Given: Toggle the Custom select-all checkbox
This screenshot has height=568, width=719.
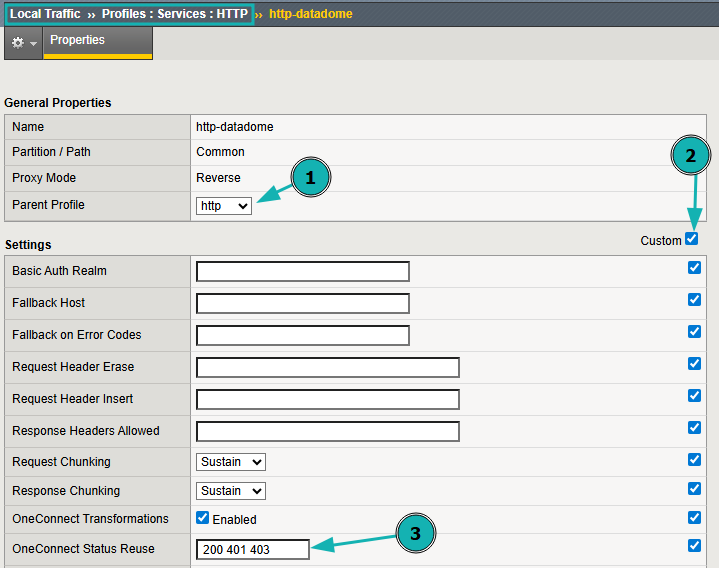Looking at the screenshot, I should point(691,239).
